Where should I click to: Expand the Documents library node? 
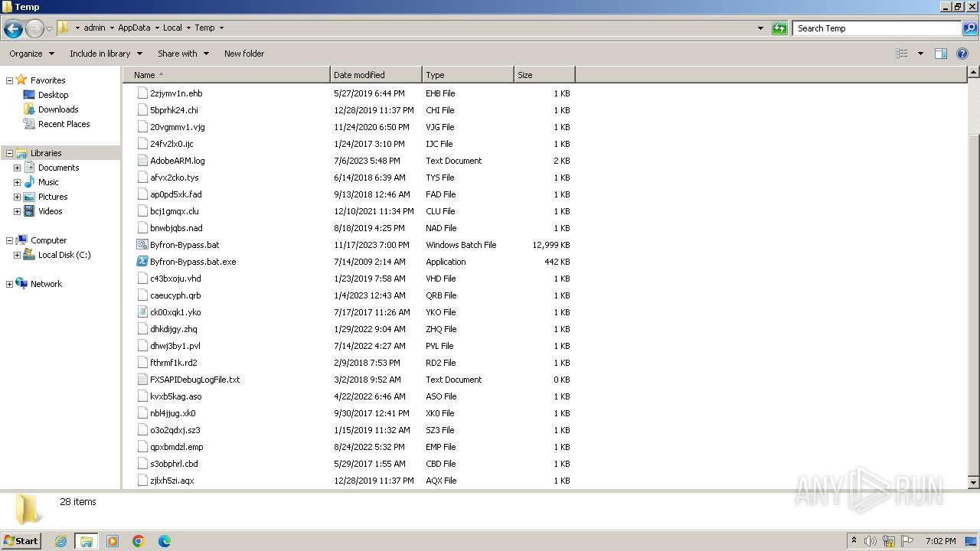[17, 168]
